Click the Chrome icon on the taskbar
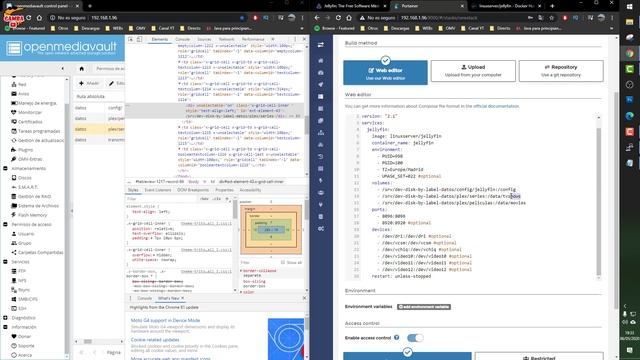The height and width of the screenshot is (360, 640). pyautogui.click(x=630, y=53)
